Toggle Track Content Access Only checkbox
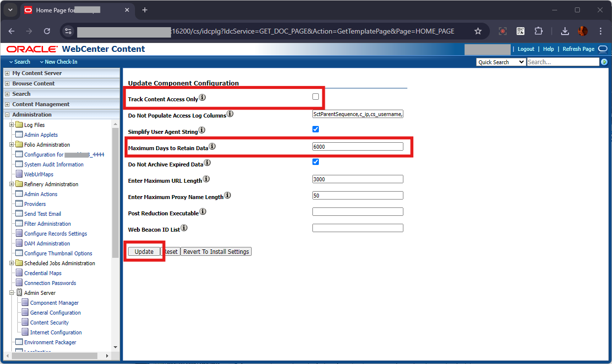The image size is (612, 364). tap(315, 97)
